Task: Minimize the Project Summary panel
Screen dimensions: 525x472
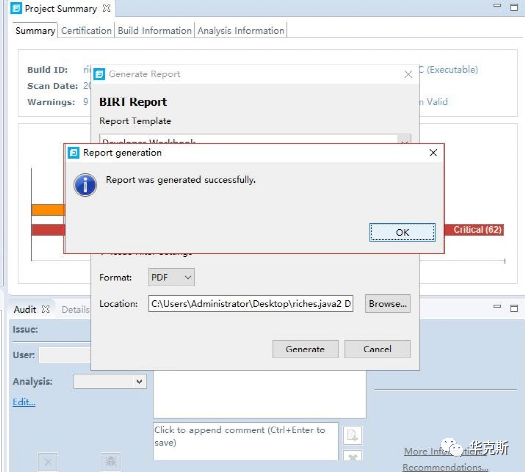Action: tap(497, 6)
